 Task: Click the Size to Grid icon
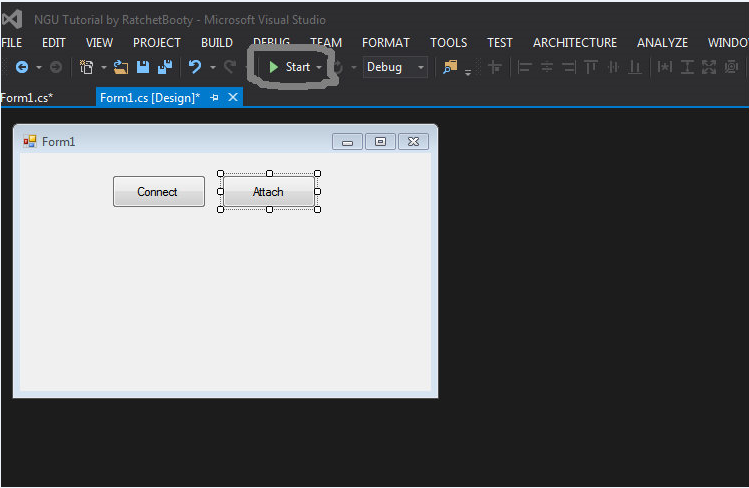731,67
